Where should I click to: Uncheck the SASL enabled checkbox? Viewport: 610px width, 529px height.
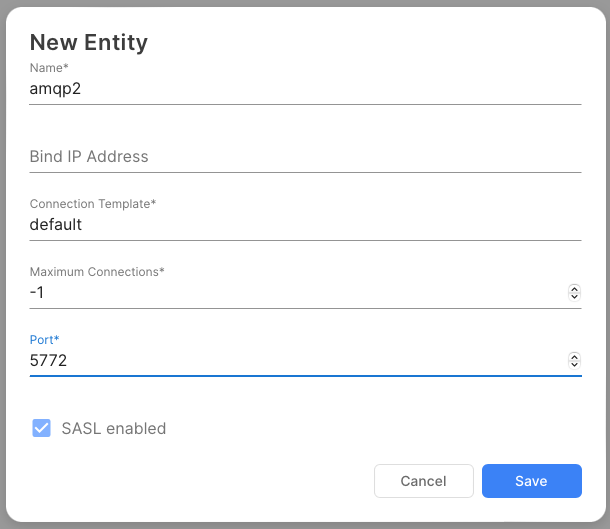coord(42,428)
